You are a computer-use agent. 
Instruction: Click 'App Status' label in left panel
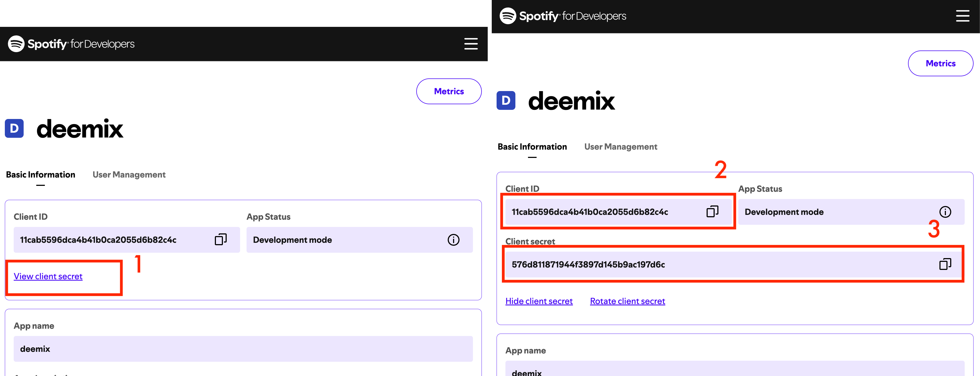click(268, 217)
